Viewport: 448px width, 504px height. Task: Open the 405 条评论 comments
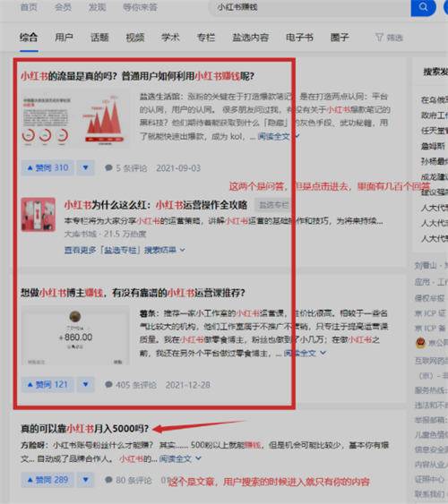pos(131,385)
